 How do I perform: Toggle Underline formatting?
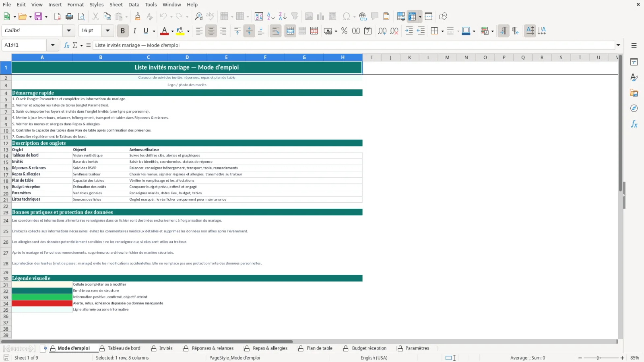(x=146, y=31)
